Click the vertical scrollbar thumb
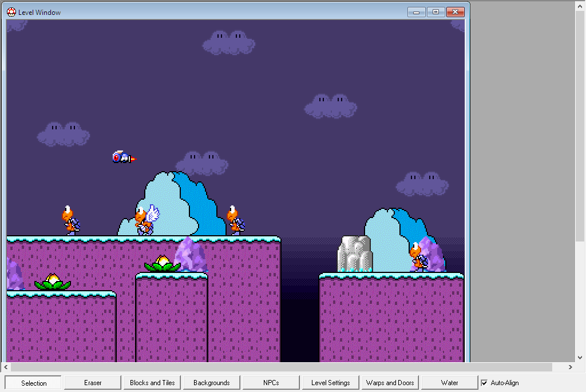Image resolution: width=586 pixels, height=392 pixels. point(580,126)
